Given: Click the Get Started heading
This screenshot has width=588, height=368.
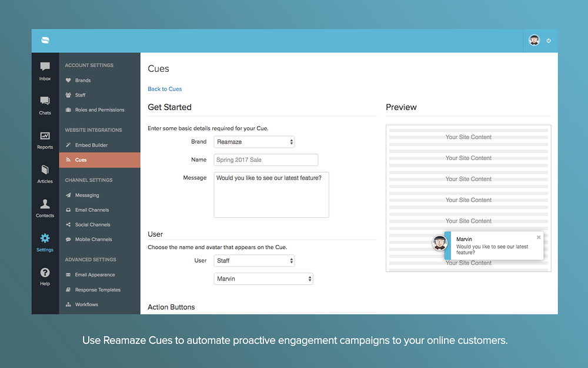Looking at the screenshot, I should coord(169,107).
